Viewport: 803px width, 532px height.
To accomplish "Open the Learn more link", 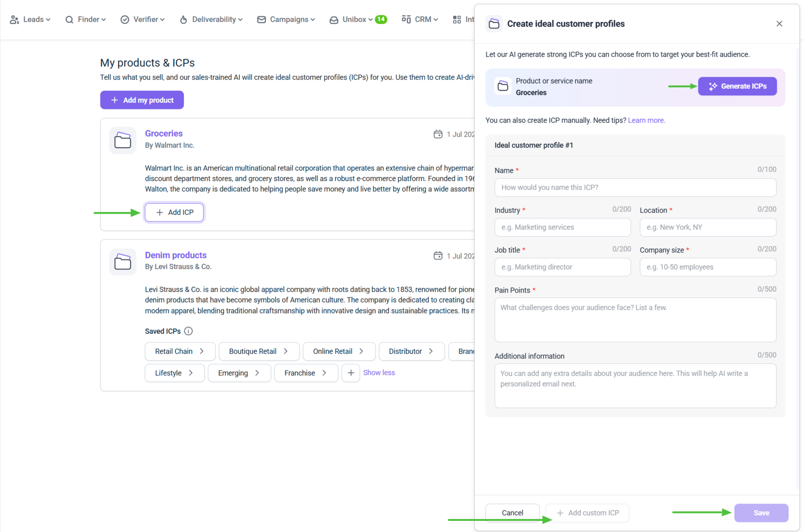I will 647,120.
